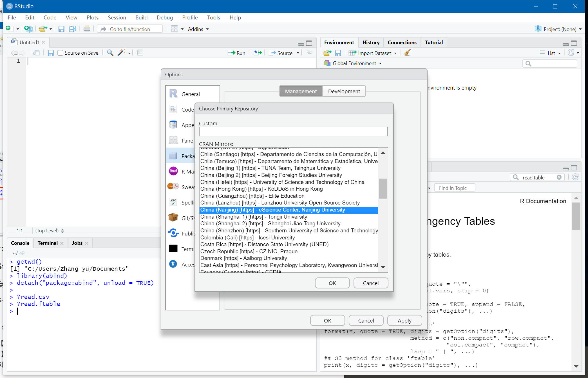Open the (Top Level) scope selector

tap(50, 230)
